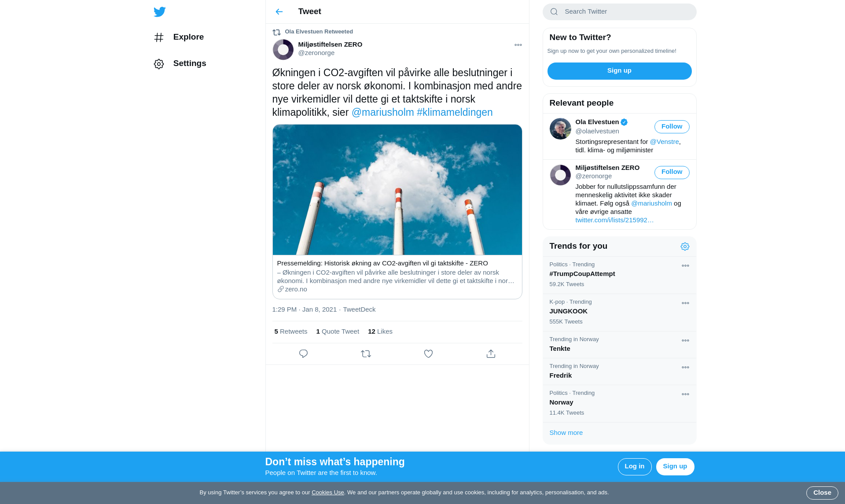Open the Explore hashtag icon
845x504 pixels.
click(x=159, y=37)
